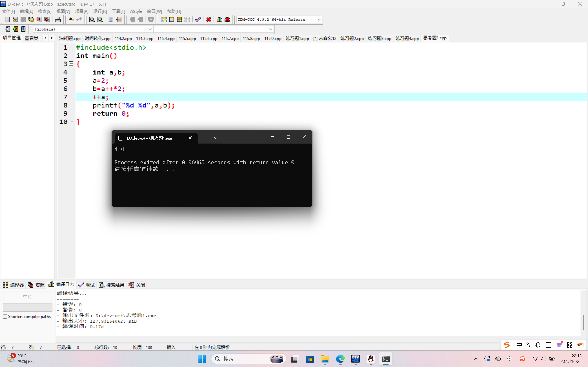Click the New file toolbar icon
The image size is (588, 367).
coord(8,19)
